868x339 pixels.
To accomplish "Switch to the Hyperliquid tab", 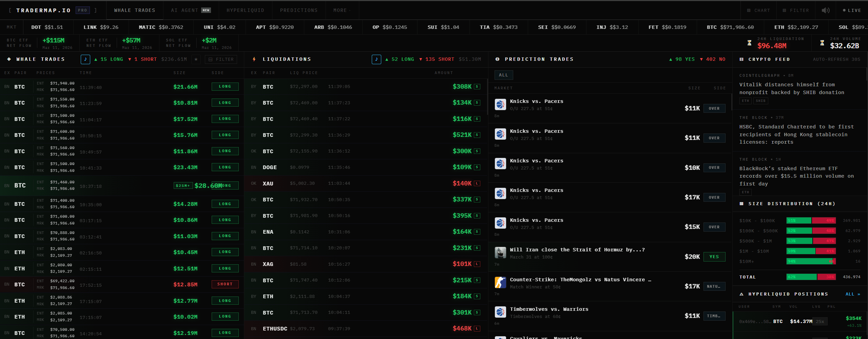I will coord(245,11).
